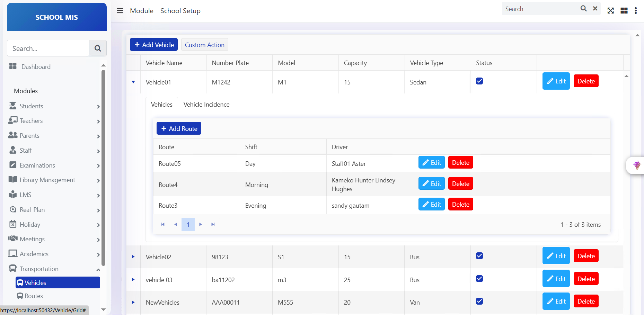Toggle the Status checkbox for Vehicle01
644x315 pixels.
pos(479,81)
